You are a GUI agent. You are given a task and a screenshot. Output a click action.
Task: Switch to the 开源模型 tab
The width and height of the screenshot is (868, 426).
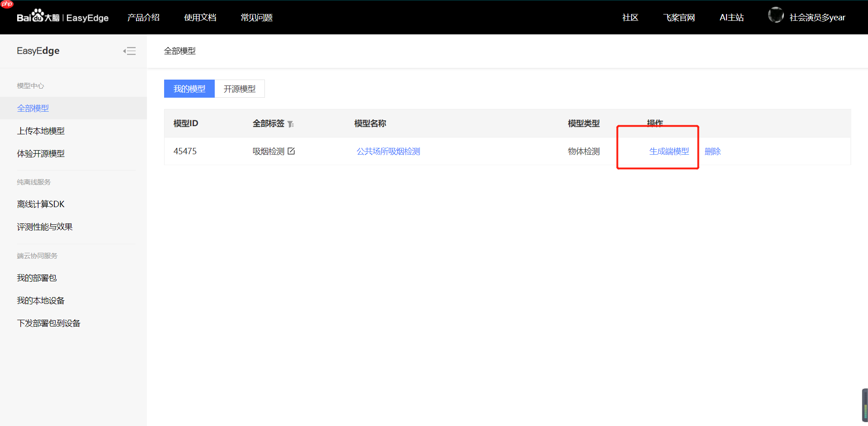tap(240, 89)
